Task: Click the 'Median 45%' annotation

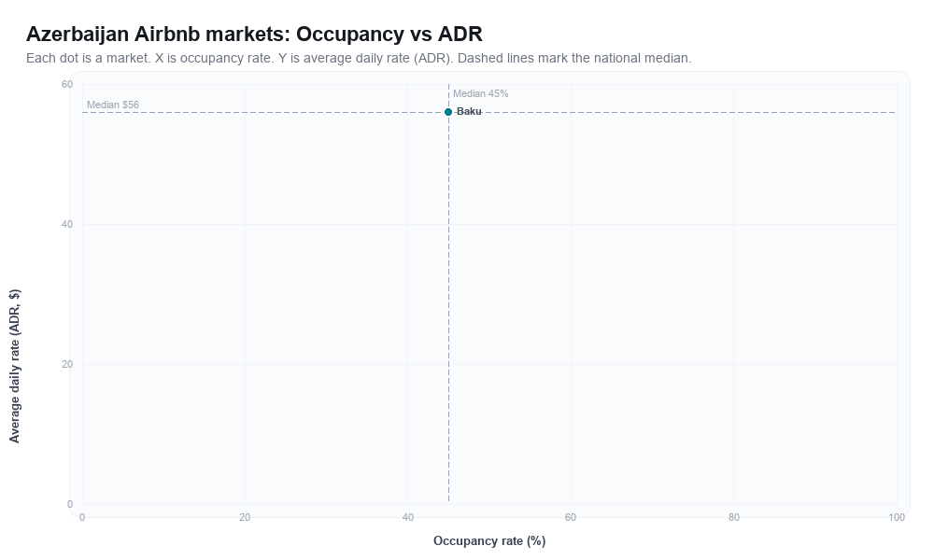Action: pyautogui.click(x=481, y=93)
